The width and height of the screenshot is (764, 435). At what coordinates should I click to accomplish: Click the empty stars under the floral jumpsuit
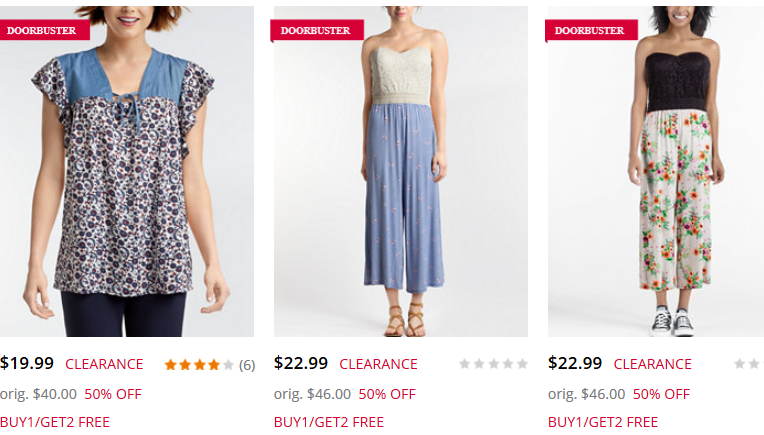click(748, 364)
